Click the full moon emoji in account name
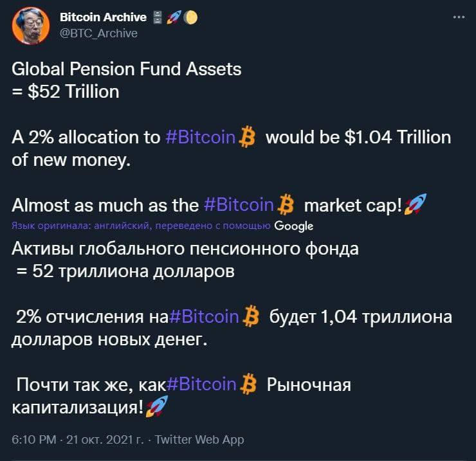476x461 pixels. tap(191, 17)
